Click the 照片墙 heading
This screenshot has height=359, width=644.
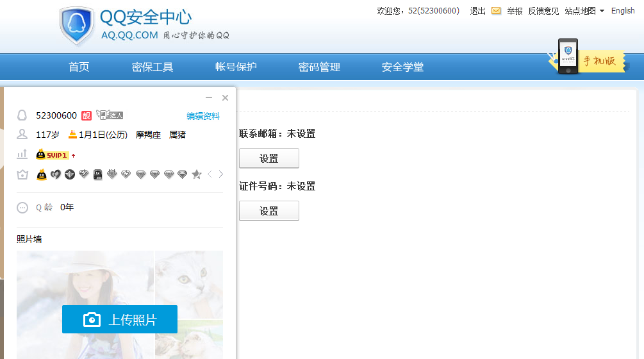point(29,239)
